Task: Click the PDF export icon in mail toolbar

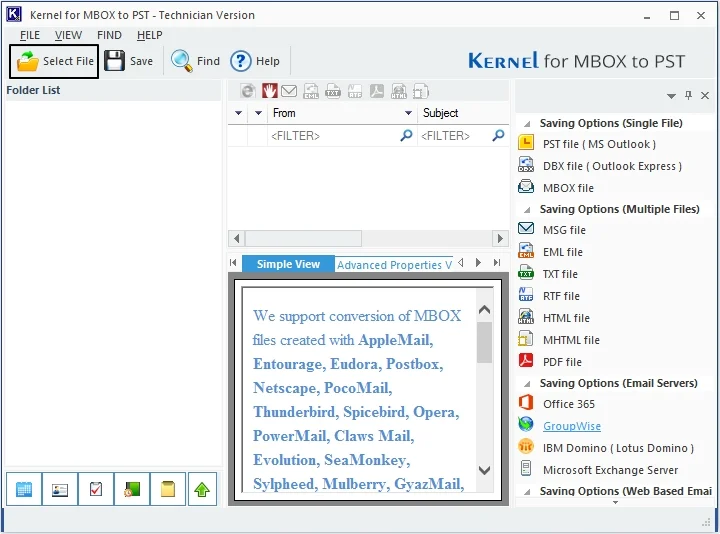Action: coord(377,91)
